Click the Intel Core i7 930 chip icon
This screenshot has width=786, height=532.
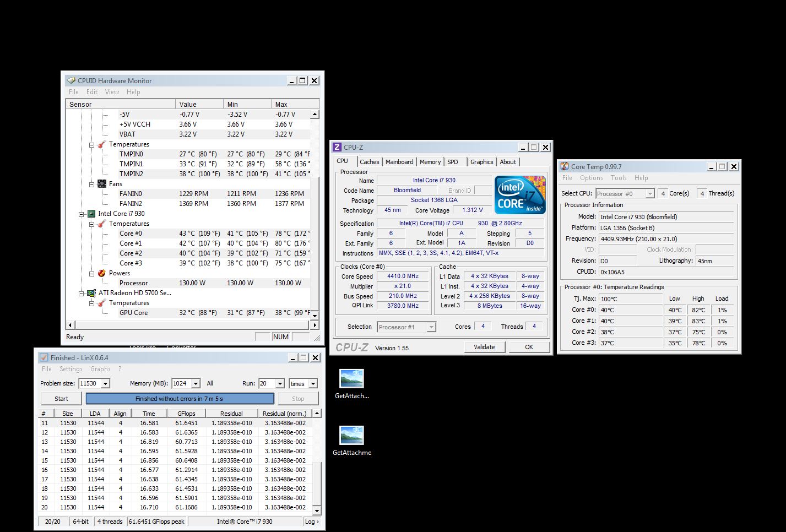point(91,214)
